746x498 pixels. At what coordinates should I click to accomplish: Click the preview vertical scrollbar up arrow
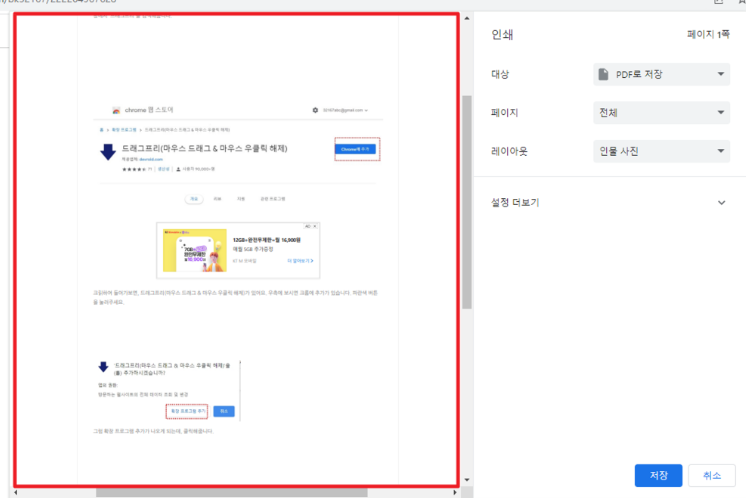pyautogui.click(x=467, y=19)
